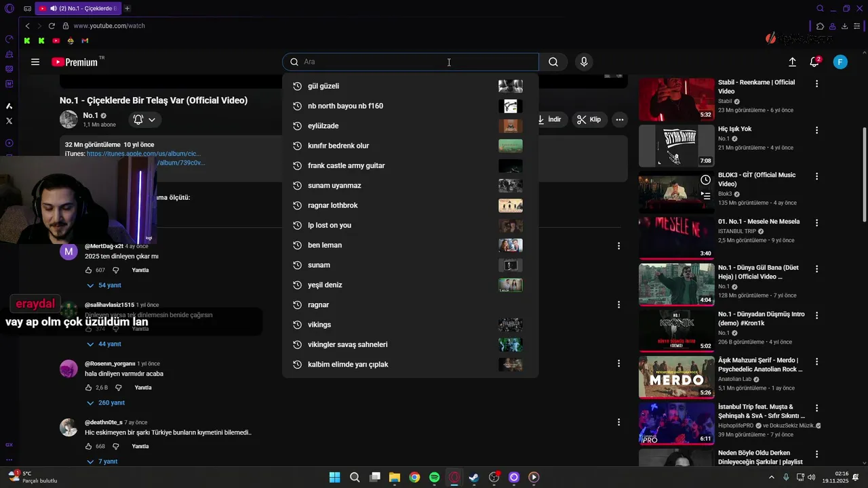Open the YouTube create upload icon

click(792, 62)
